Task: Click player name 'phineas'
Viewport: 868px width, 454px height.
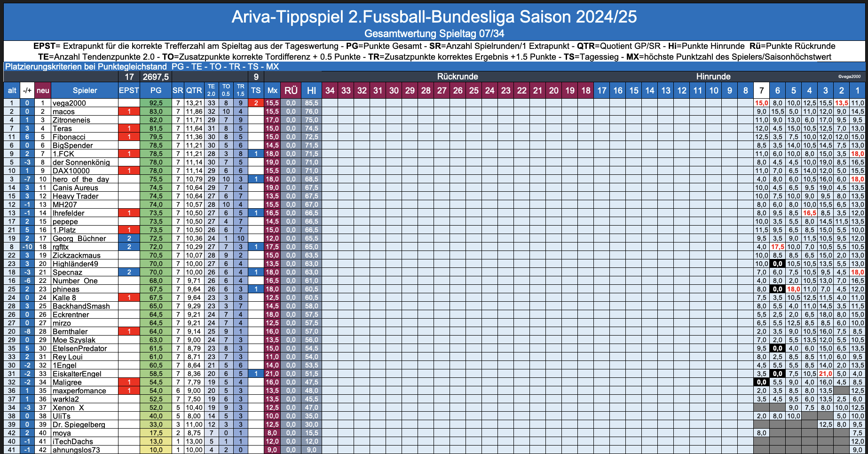Action: coord(66,289)
